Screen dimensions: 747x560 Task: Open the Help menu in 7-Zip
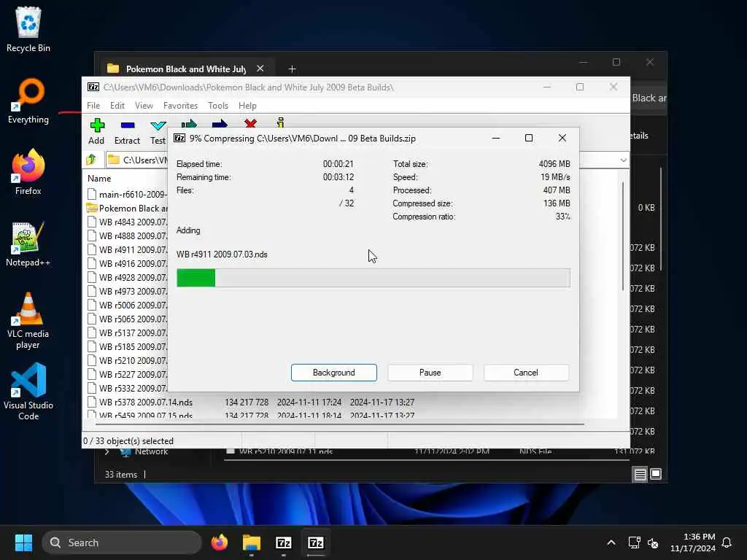point(248,106)
